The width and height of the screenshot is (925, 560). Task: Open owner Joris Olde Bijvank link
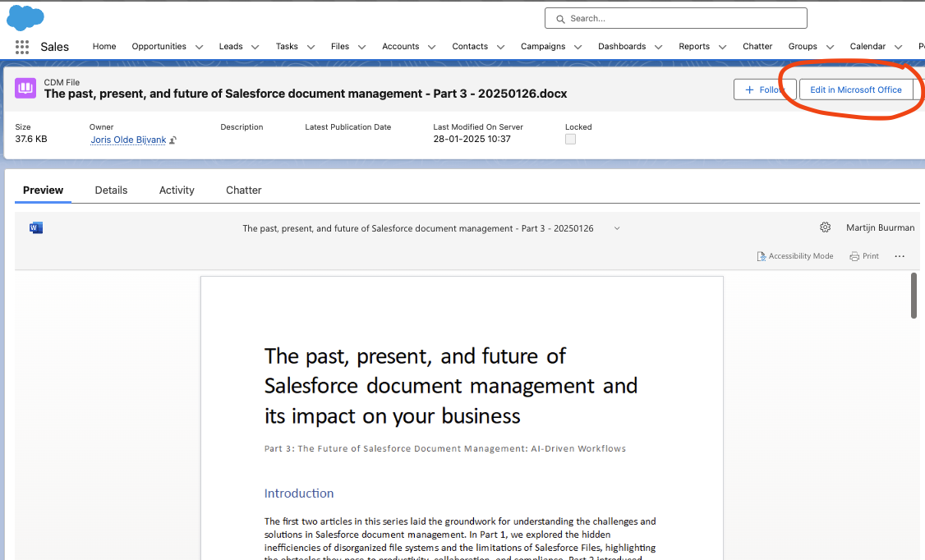point(128,140)
